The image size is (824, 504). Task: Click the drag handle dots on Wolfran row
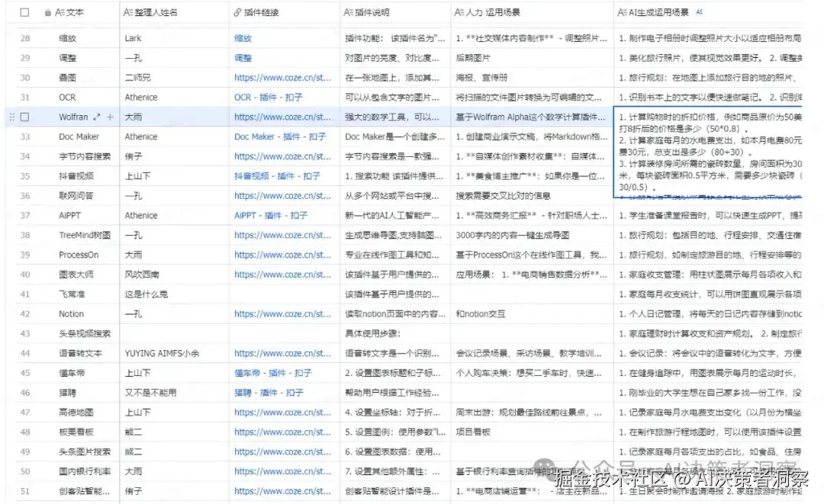click(x=11, y=116)
